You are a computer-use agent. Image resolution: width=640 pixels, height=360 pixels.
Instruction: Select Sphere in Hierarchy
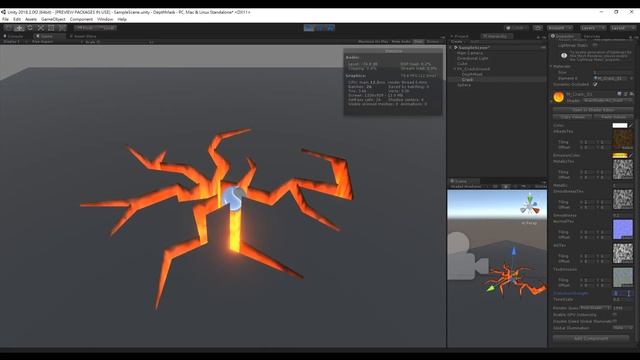tap(464, 85)
